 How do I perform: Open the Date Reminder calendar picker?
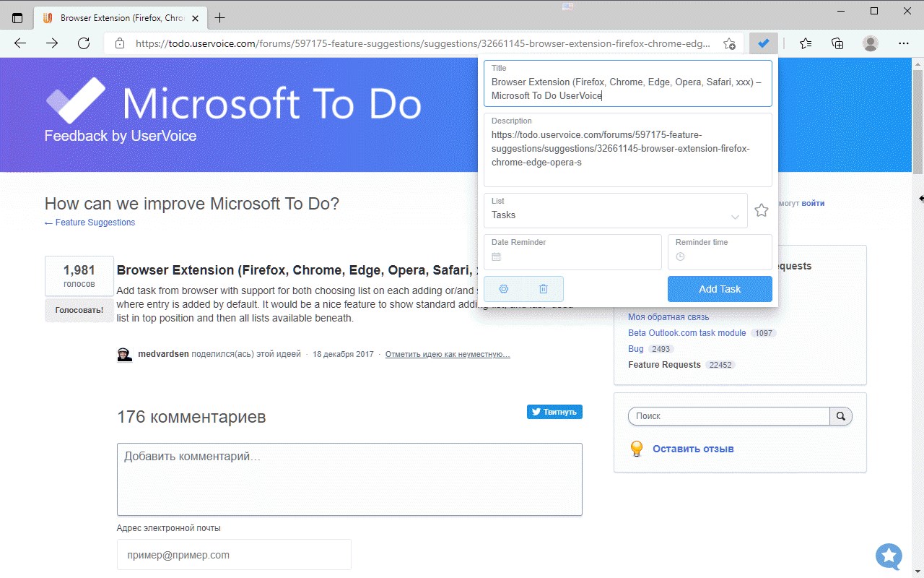(x=496, y=256)
